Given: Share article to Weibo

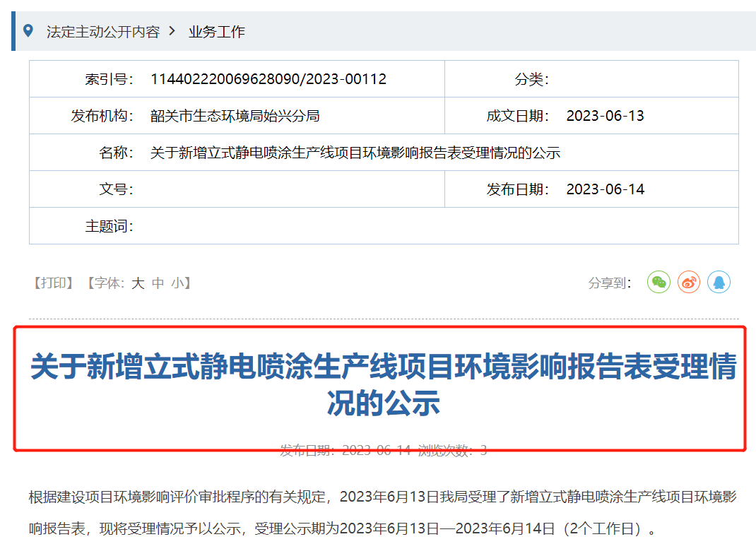Looking at the screenshot, I should (689, 283).
